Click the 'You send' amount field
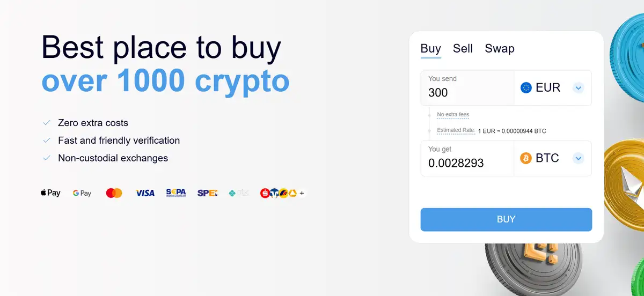644x296 pixels. tap(467, 92)
